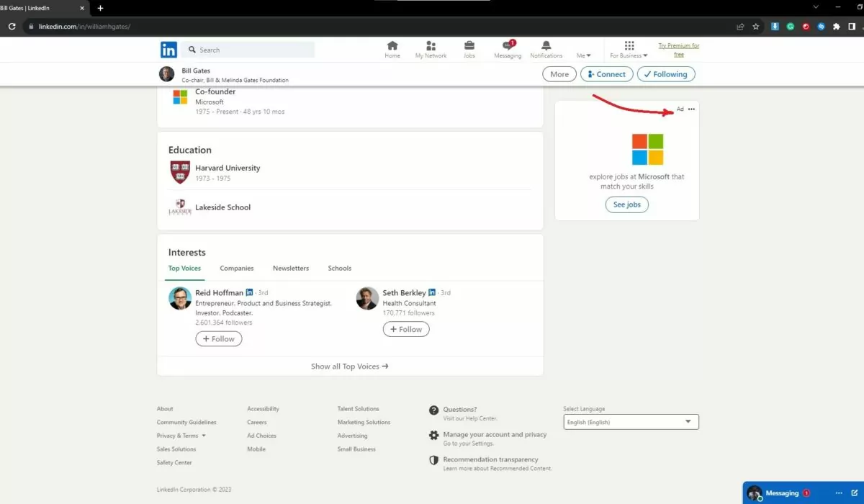Open the Home feed icon

[x=392, y=50]
